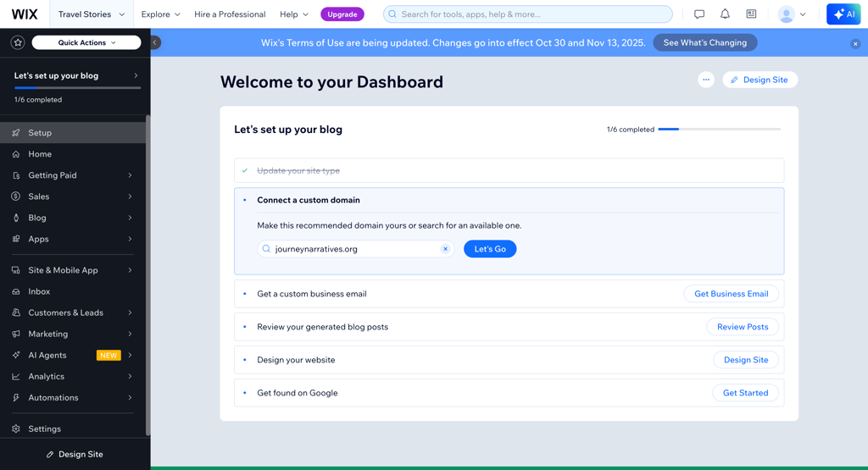Expand the Sales submenu arrow
868x470 pixels.
tap(130, 196)
